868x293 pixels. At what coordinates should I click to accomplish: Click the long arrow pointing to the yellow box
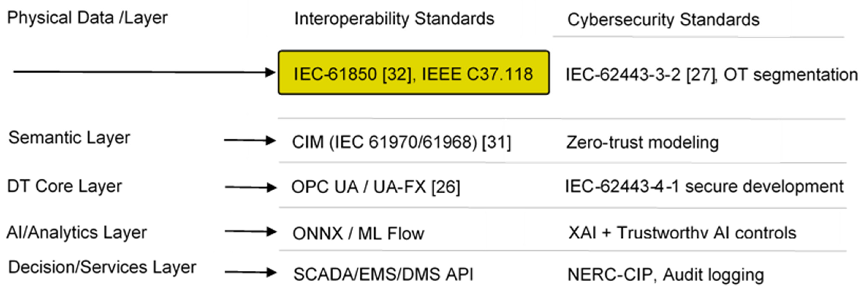[144, 72]
